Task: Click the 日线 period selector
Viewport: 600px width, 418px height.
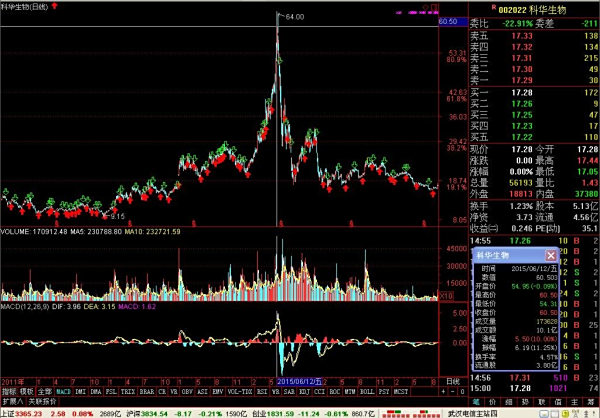Action: coord(453,382)
